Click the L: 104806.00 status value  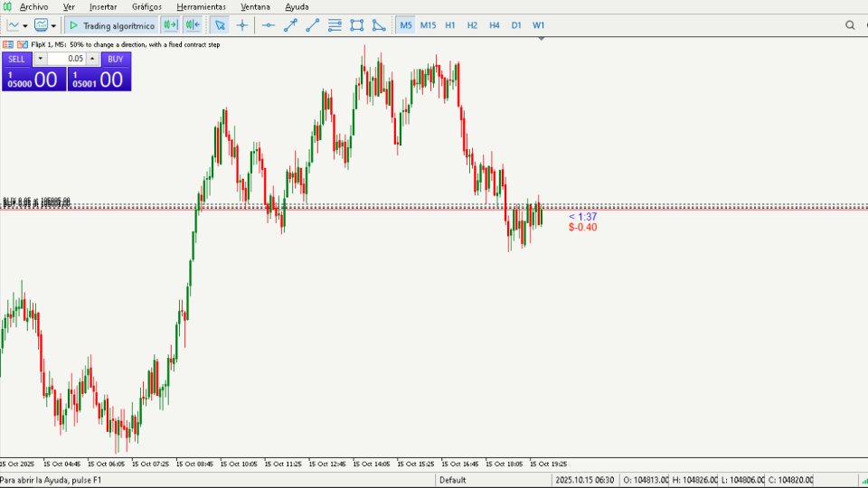tap(742, 480)
